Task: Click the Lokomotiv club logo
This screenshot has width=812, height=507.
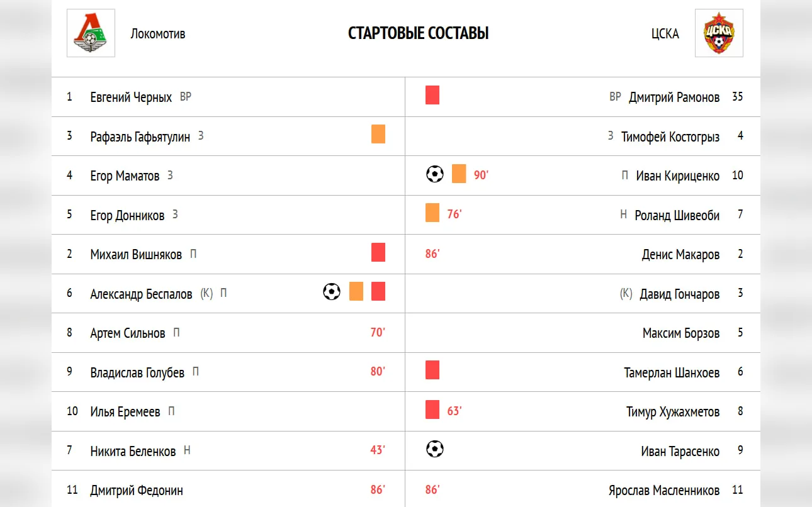Action: [x=91, y=33]
